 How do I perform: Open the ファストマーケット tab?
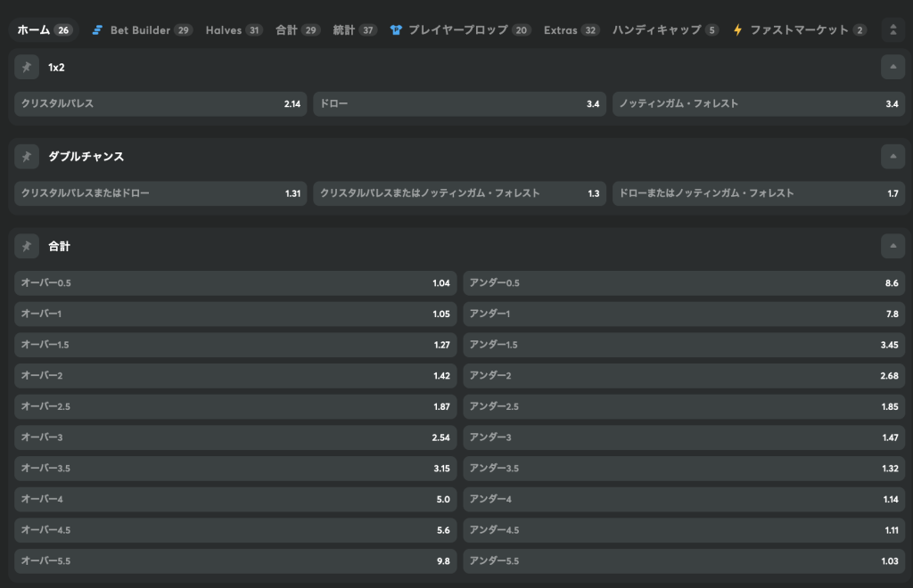coord(800,30)
